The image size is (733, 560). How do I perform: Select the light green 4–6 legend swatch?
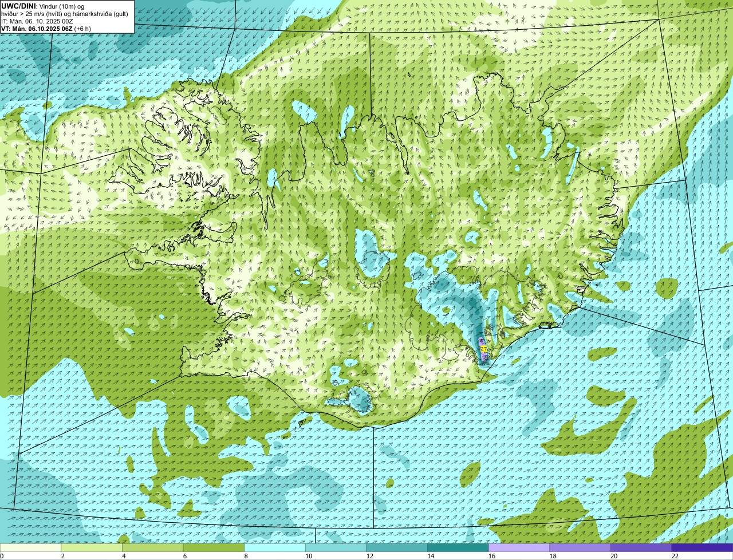coord(152,547)
